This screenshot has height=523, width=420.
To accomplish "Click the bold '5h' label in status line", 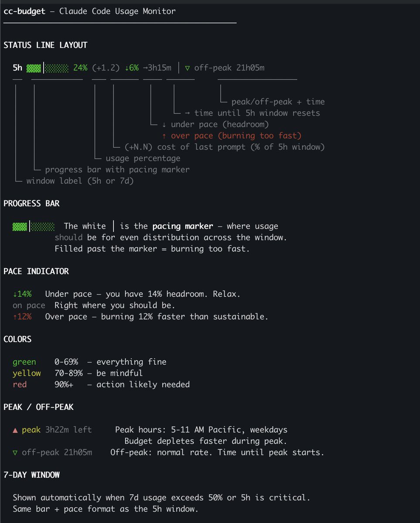I will pos(17,68).
